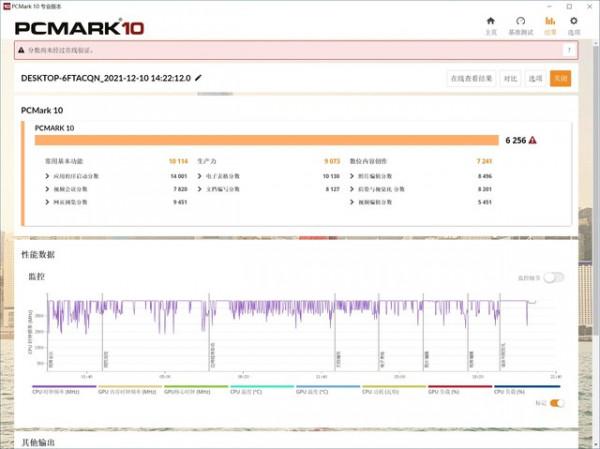600x449 pixels.
Task: Disable the orange 标记 markers toggle
Action: click(556, 403)
